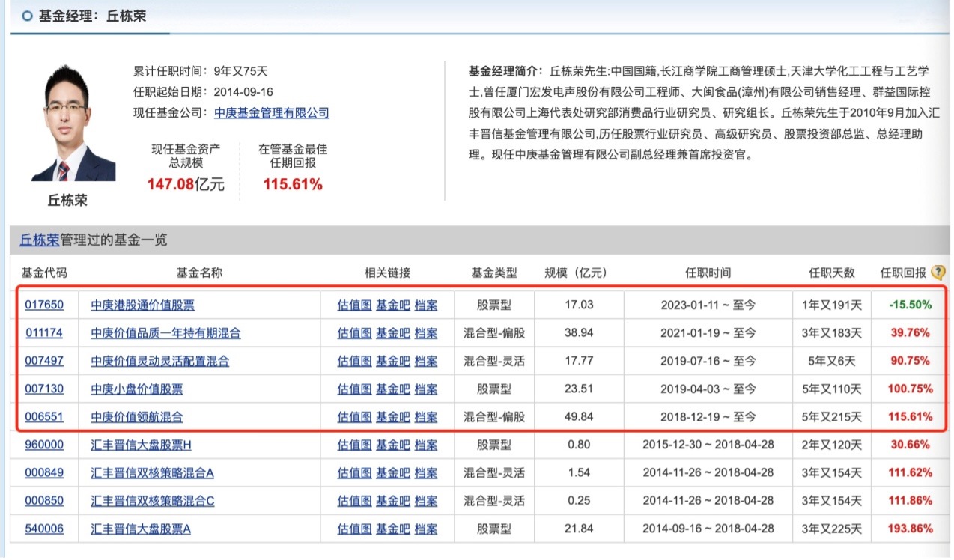
Task: Open fund code 017650
Action: (x=44, y=305)
